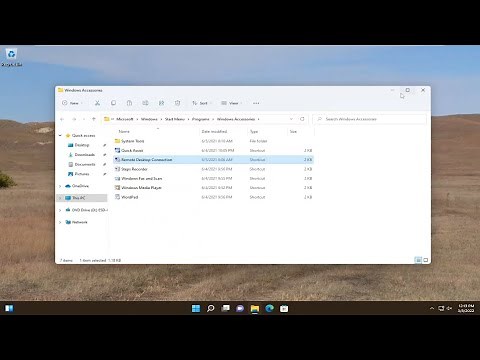Select This PC in the navigation pane
Image resolution: width=480 pixels, height=360 pixels.
(x=79, y=198)
